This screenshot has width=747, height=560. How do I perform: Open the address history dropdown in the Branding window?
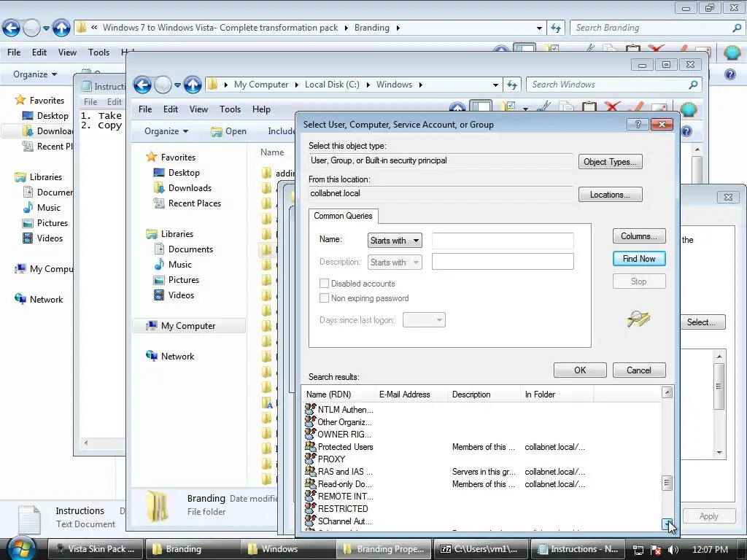[539, 28]
